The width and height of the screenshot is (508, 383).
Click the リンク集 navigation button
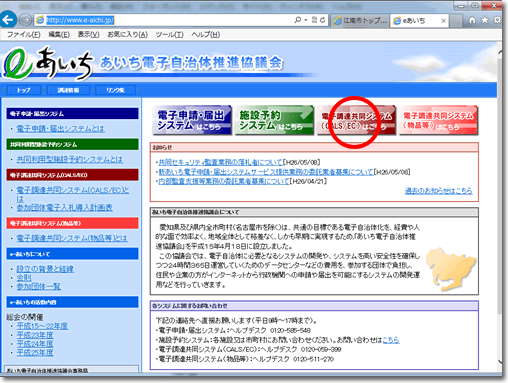click(115, 90)
